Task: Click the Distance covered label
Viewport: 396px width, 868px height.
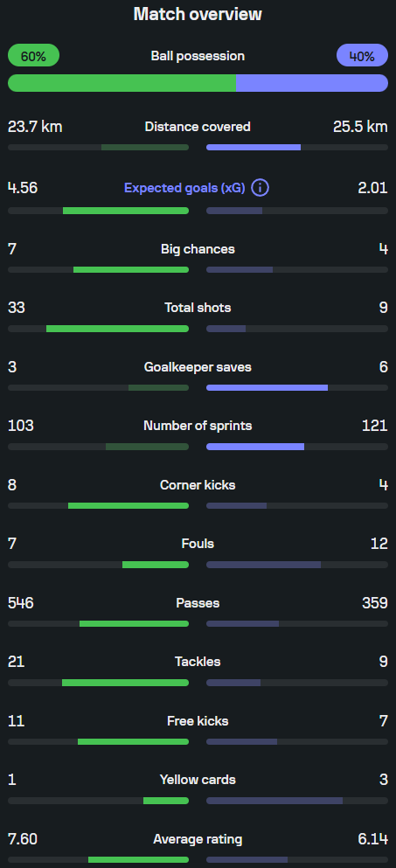Action: (198, 127)
